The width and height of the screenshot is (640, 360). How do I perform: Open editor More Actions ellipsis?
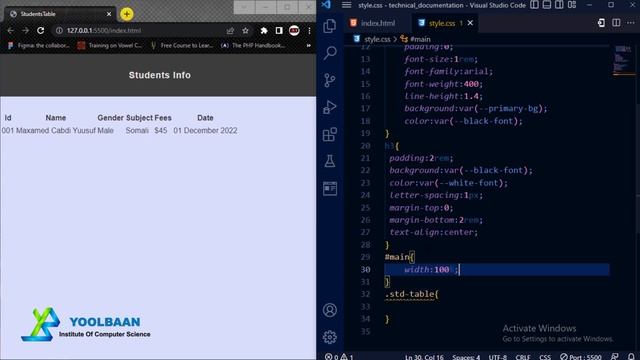pos(631,23)
